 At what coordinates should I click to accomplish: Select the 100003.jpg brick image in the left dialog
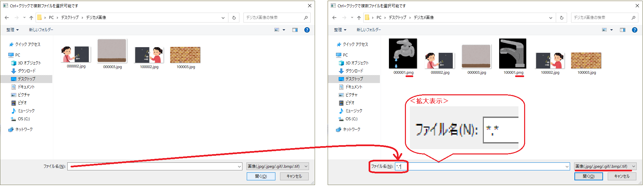click(185, 55)
